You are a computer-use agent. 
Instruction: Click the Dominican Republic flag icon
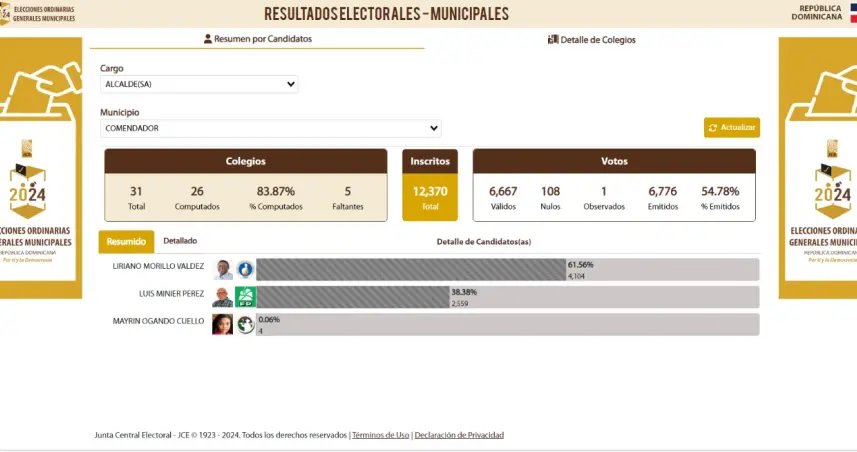point(851,14)
